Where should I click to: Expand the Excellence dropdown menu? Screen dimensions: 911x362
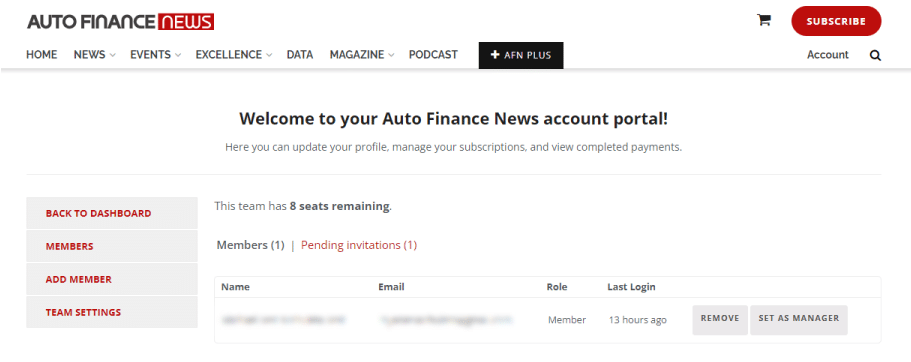[234, 55]
